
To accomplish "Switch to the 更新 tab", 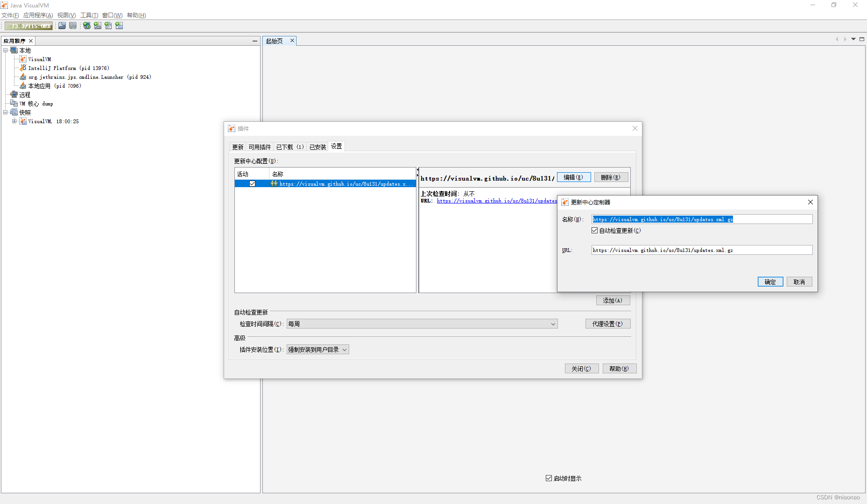I will click(238, 147).
